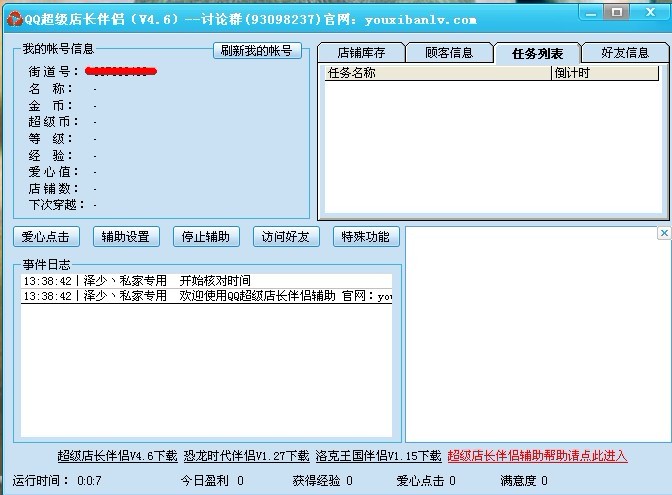Click the 运行时间 status text
This screenshot has height=495, width=672.
point(57,481)
